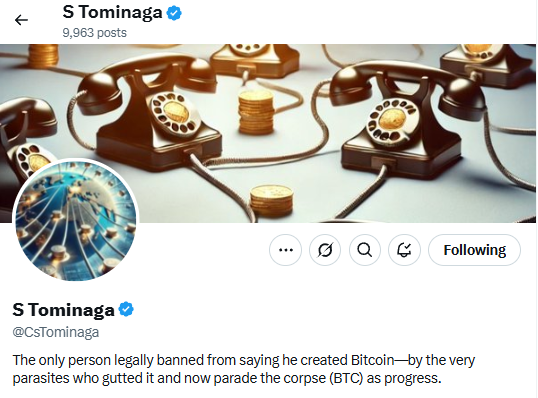Click the verified badge beside profile name
This screenshot has width=538, height=398.
coord(126,309)
